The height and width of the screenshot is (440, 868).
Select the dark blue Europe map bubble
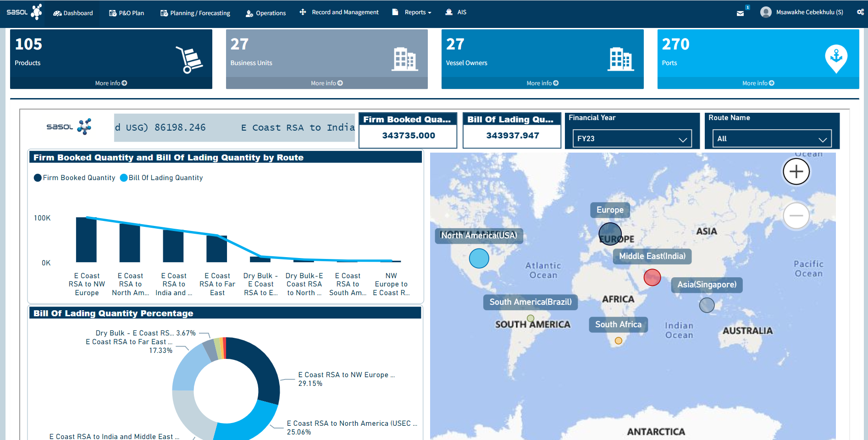pyautogui.click(x=610, y=234)
